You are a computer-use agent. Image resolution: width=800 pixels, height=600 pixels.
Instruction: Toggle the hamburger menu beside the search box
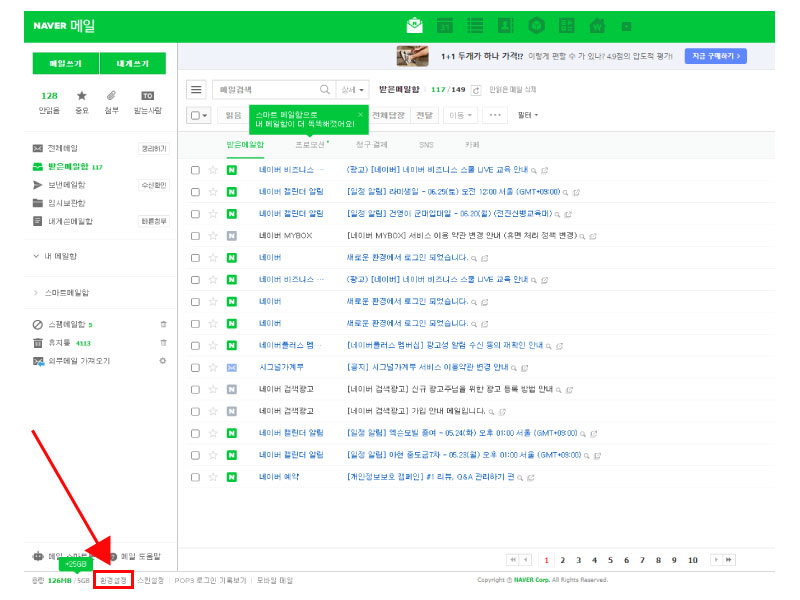click(196, 90)
